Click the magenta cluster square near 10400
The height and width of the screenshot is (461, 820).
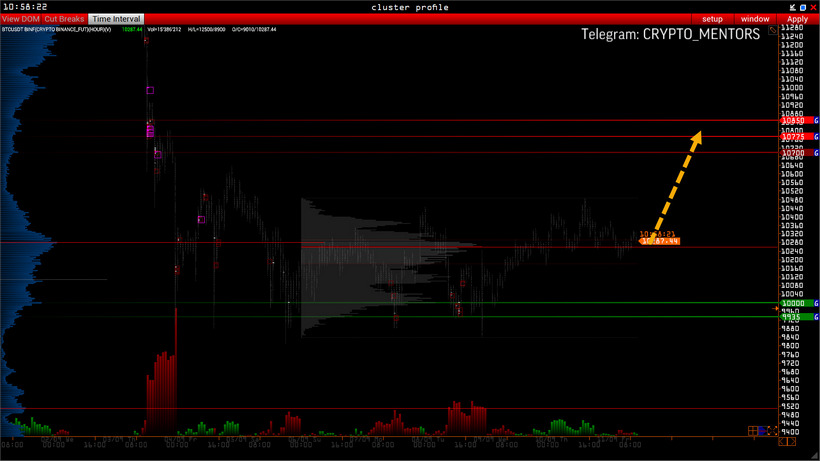tap(201, 220)
